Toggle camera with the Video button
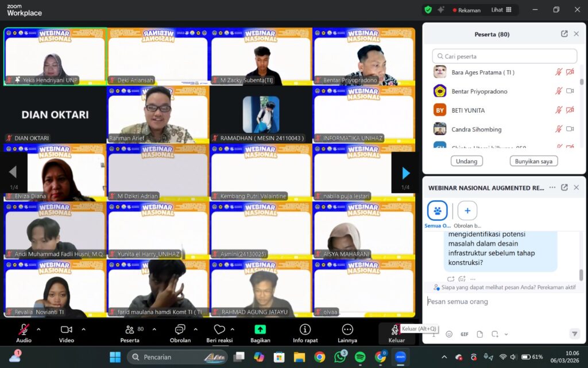 67,329
